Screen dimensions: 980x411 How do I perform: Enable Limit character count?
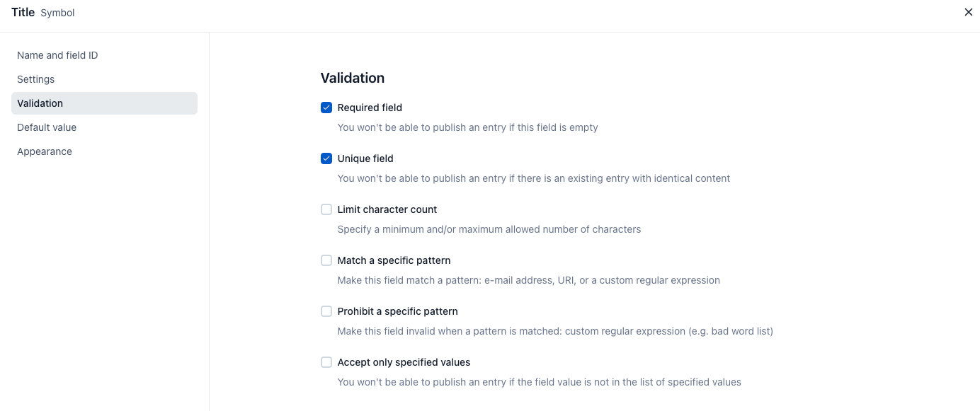[326, 209]
